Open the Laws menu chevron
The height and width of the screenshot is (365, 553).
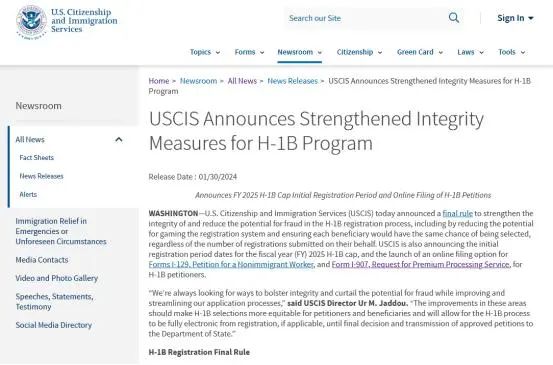click(x=481, y=53)
